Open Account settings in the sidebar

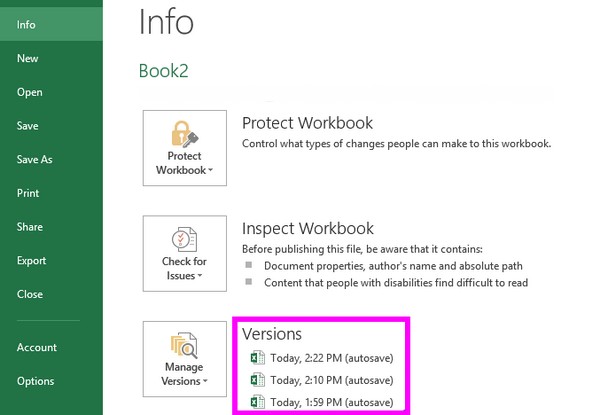click(36, 347)
